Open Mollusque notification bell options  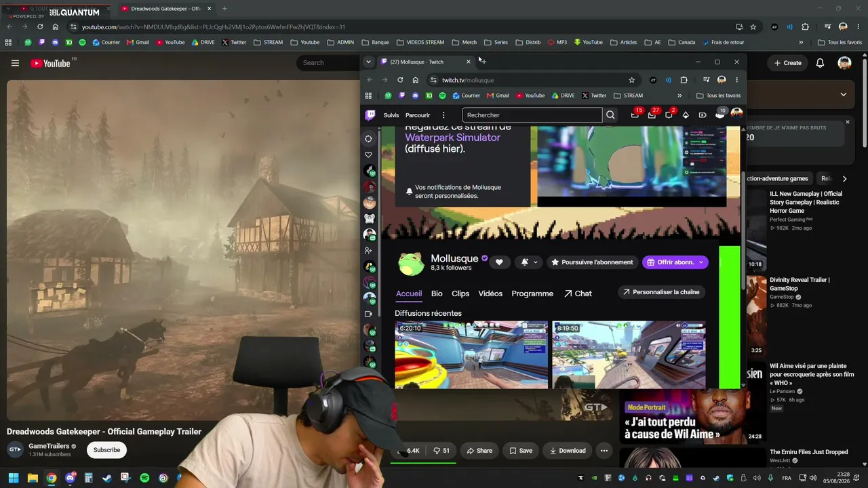coord(529,262)
